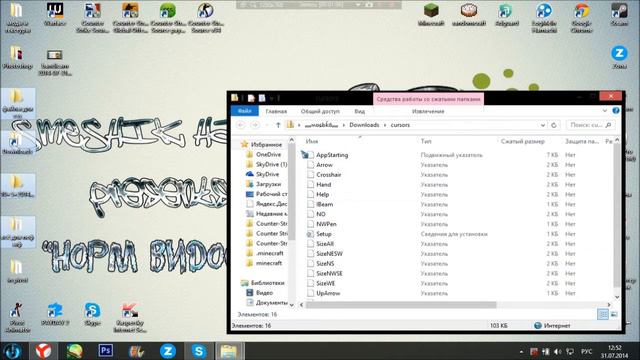Select the IBeam cursor file

tap(324, 204)
